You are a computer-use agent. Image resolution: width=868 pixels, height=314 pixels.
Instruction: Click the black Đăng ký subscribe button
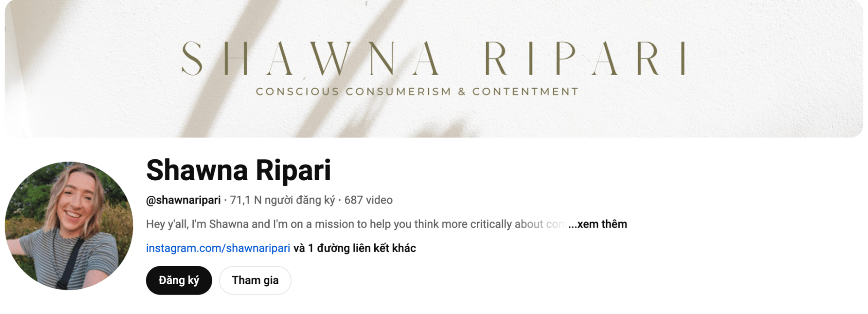click(179, 281)
